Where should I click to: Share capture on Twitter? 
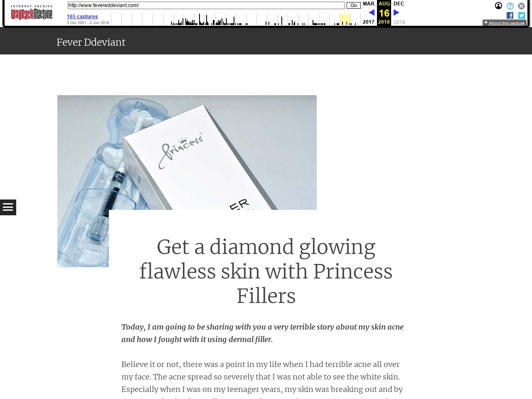click(522, 15)
